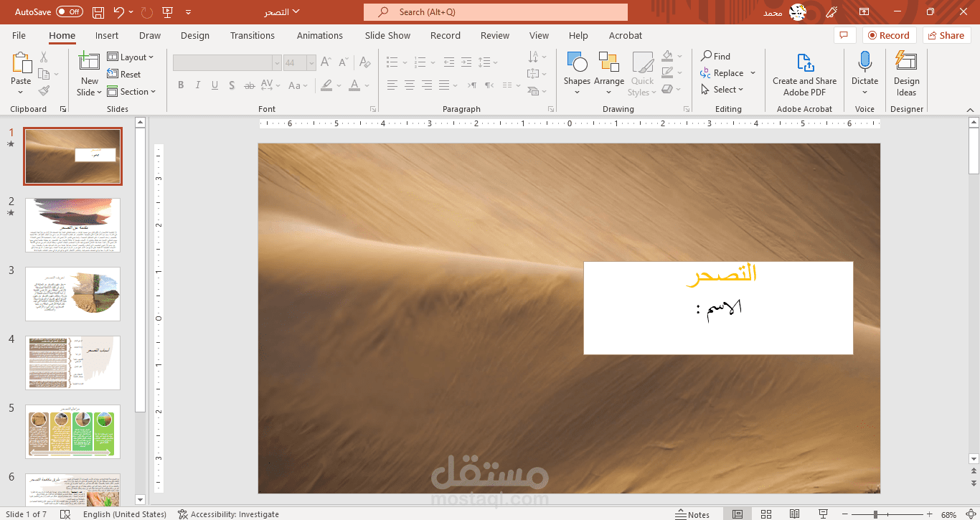Click the Decrease List Level icon
Screen dimensions: 980x520
449,62
